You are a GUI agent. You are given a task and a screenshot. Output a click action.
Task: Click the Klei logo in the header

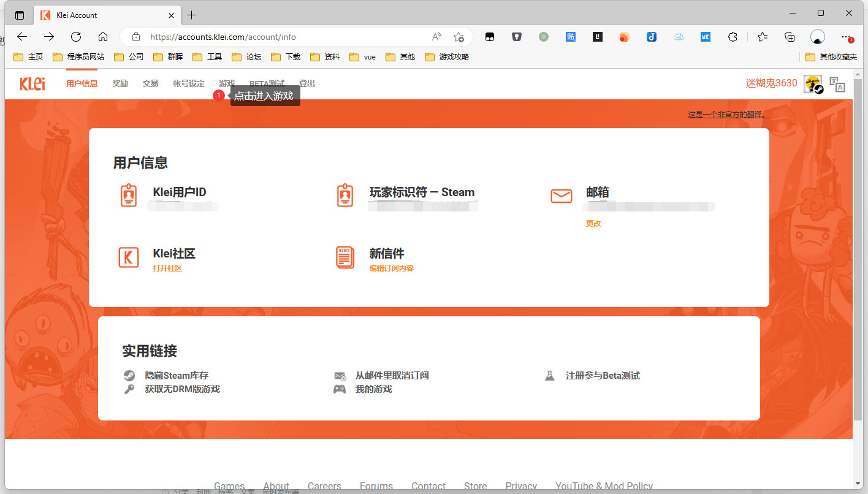32,84
